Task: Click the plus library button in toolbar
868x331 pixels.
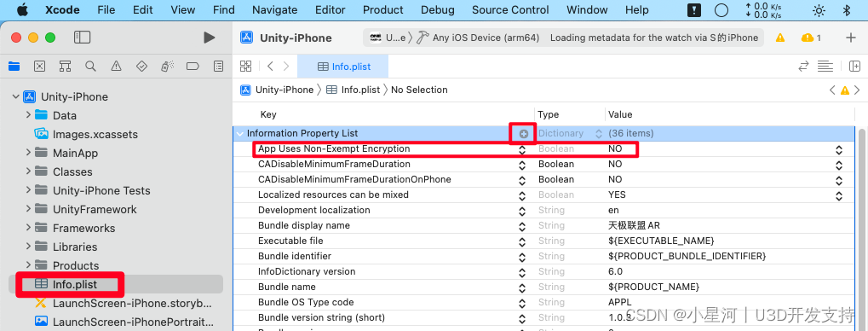Action: coord(851,38)
